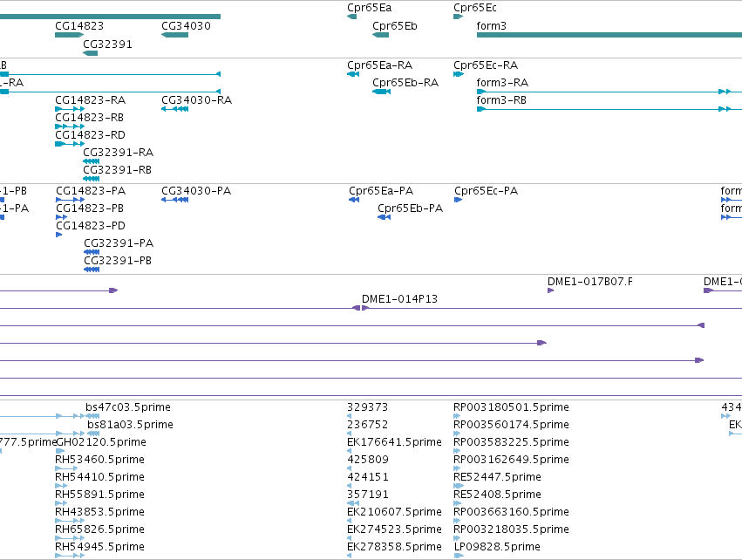Click EST label bs47c03.5prime
Screen dimensions: 742x560
(128, 407)
